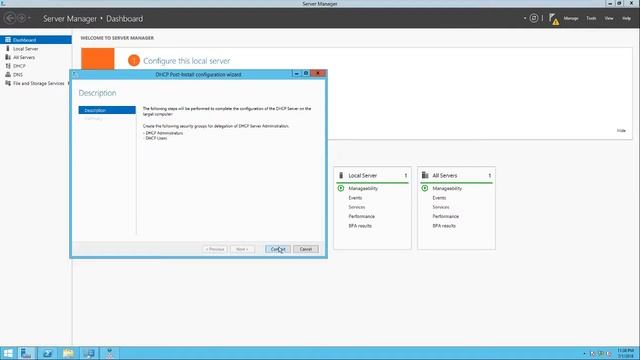
Task: Click Server Manager icon in the taskbar
Action: (26, 353)
